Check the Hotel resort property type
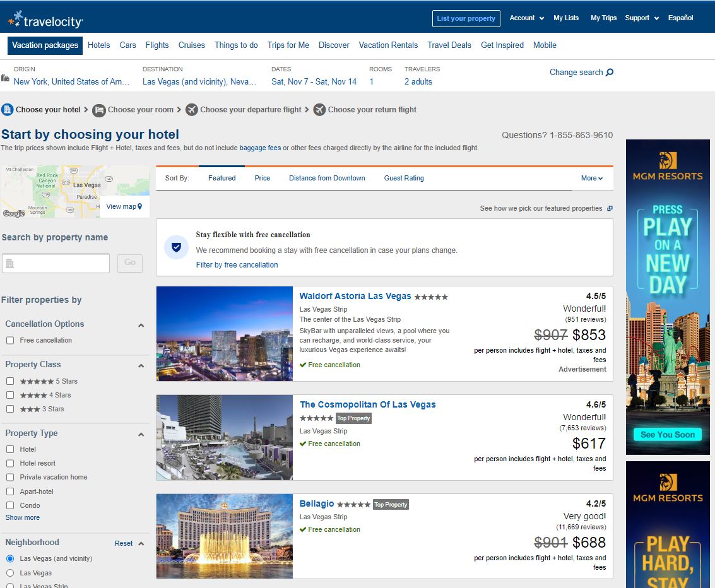 click(x=10, y=464)
